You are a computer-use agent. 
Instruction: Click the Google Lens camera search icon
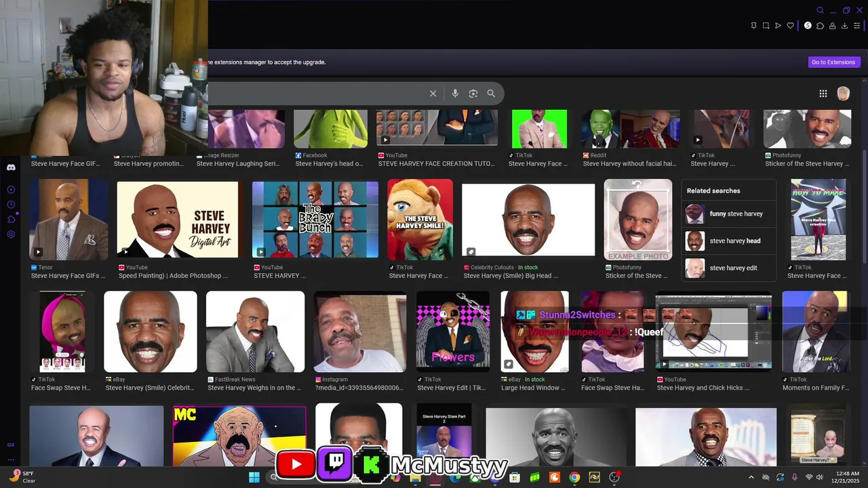pos(473,94)
